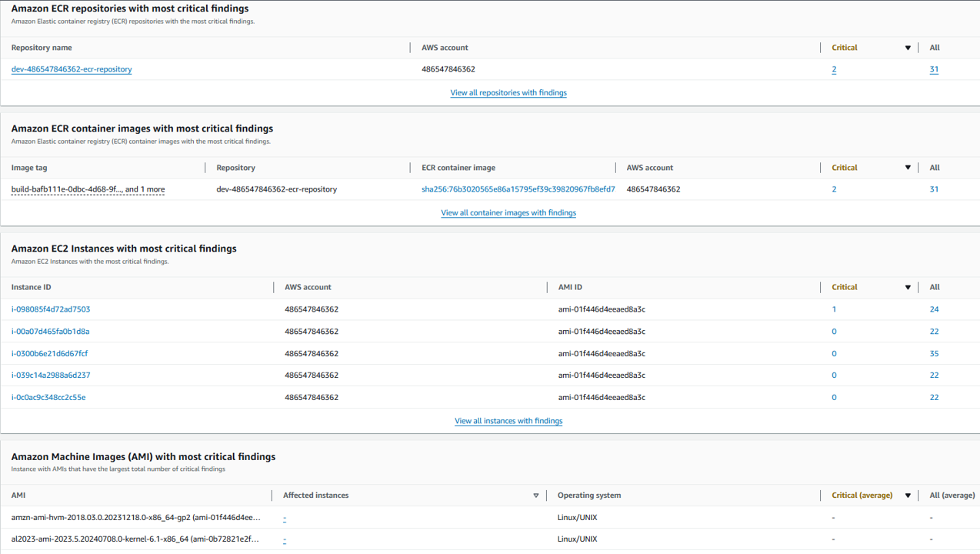
Task: Click AWS account header in ECR repositories table
Action: coord(445,48)
